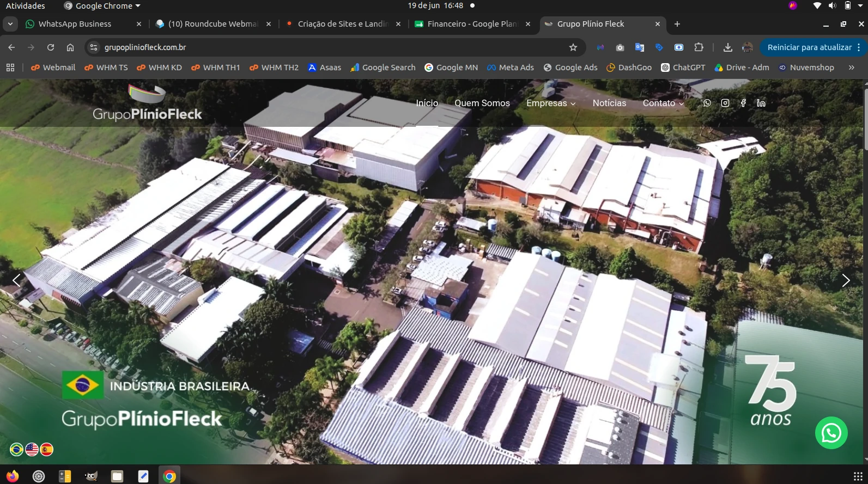Open the screen recorder extension
Screen dimensions: 868x484
[679, 47]
